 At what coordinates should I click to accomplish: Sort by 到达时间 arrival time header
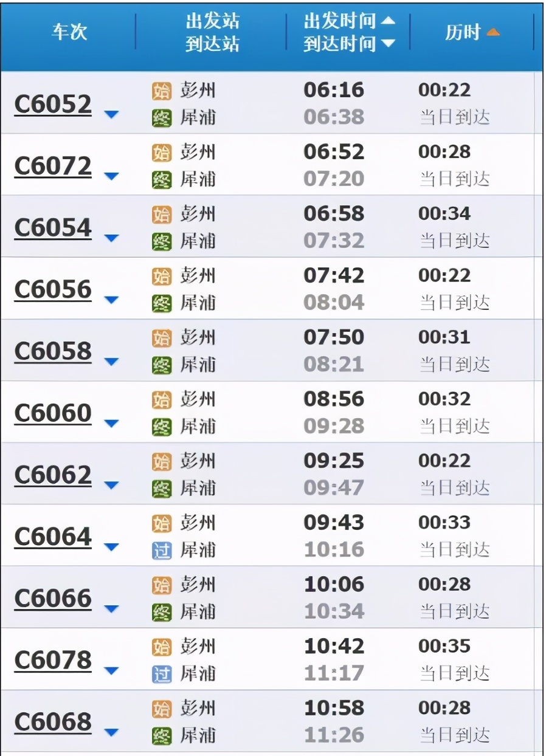click(x=349, y=44)
